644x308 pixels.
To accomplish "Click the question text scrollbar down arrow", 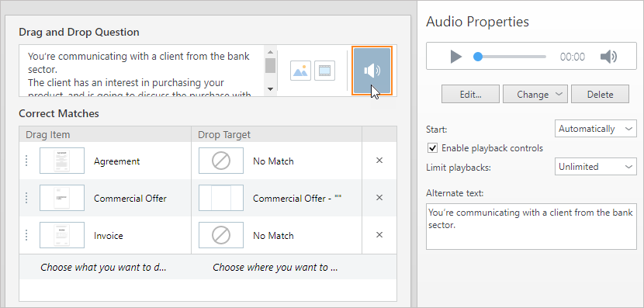I will tap(270, 88).
